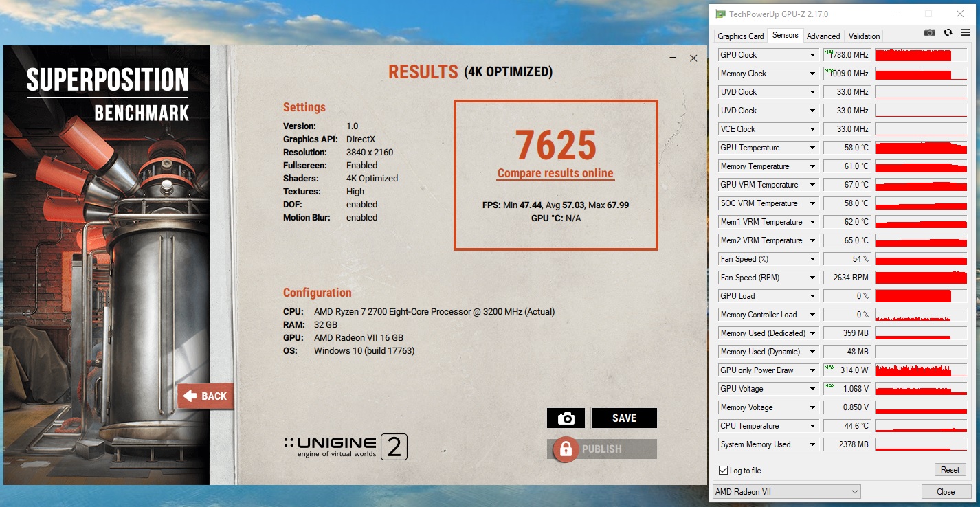Click the Reset button in GPU-Z
This screenshot has height=507, width=980.
[x=950, y=470]
